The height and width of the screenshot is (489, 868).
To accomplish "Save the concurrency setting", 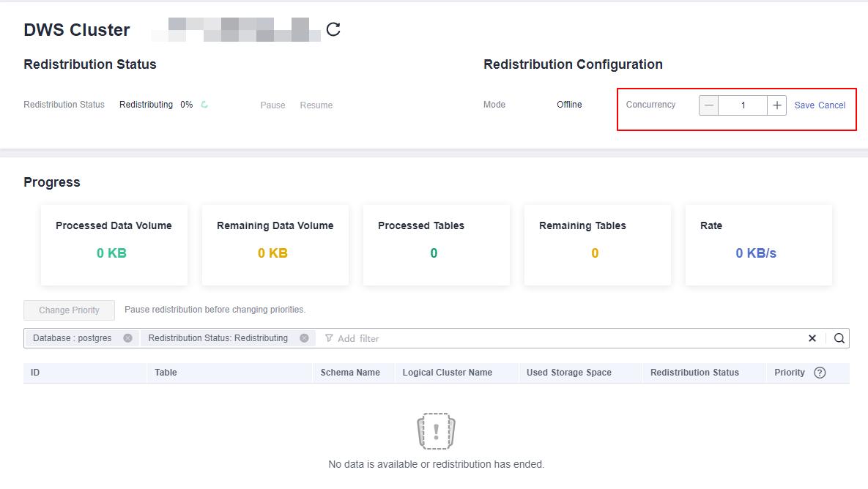I will coord(804,105).
